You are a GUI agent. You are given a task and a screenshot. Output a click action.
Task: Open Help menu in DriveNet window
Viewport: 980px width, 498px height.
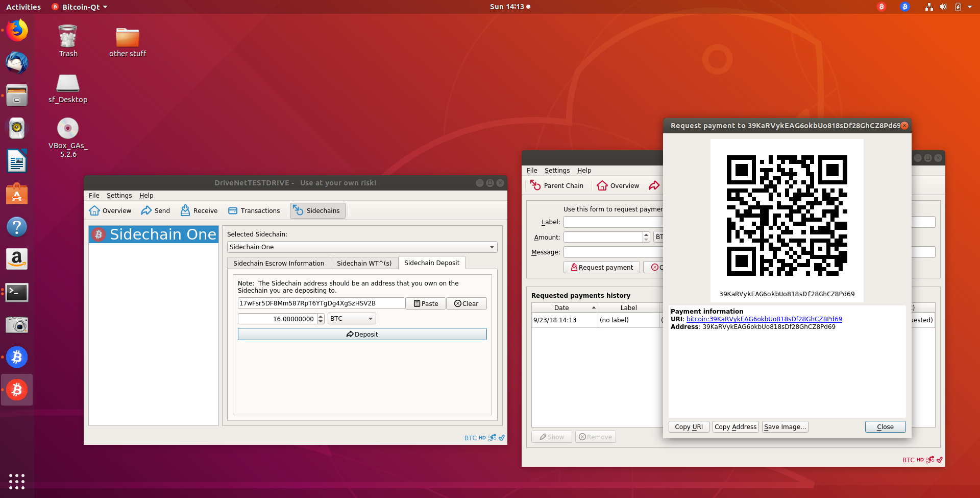pyautogui.click(x=146, y=196)
